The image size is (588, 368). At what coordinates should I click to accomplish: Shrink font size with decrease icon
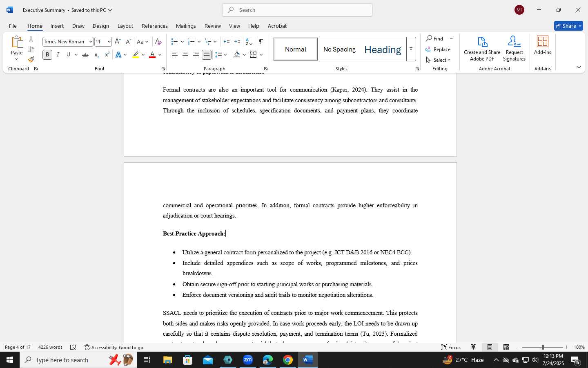pos(128,42)
